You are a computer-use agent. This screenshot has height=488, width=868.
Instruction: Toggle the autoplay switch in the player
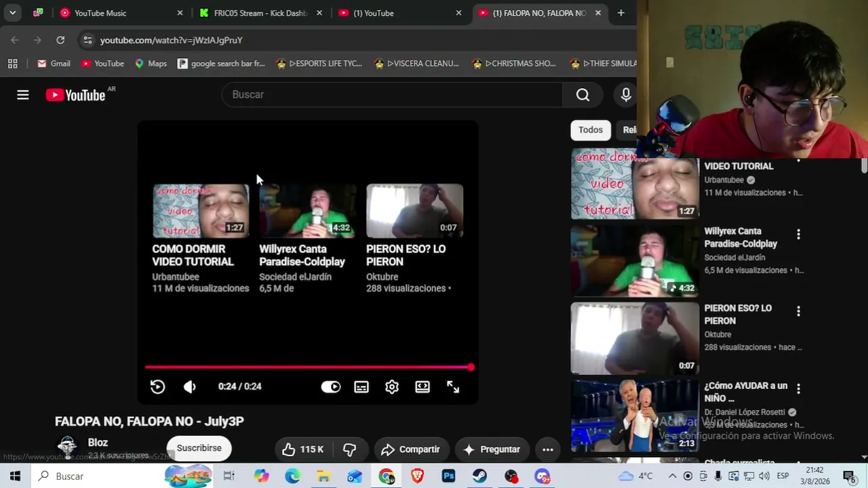331,387
